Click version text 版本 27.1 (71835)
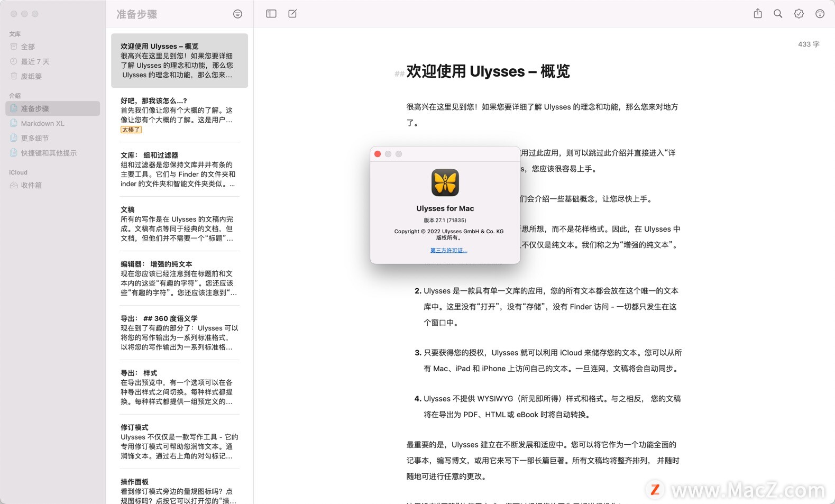 (x=445, y=220)
